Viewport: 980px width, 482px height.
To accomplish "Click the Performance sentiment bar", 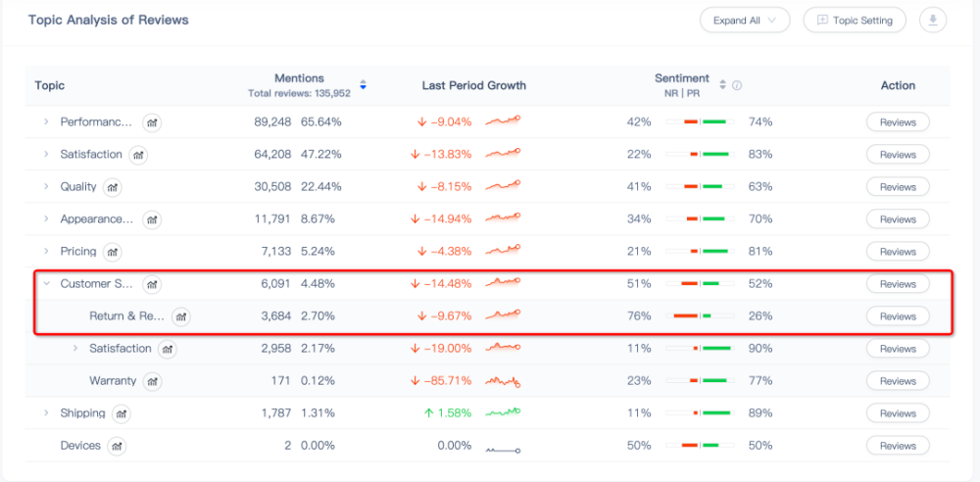I will [700, 121].
